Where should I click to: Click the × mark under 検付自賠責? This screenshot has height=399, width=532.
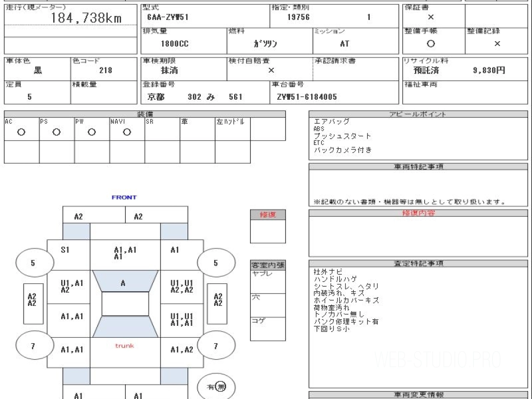pyautogui.click(x=271, y=70)
